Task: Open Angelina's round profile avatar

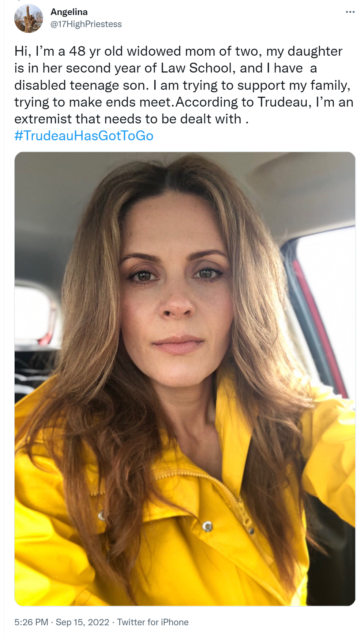Action: 29,18
